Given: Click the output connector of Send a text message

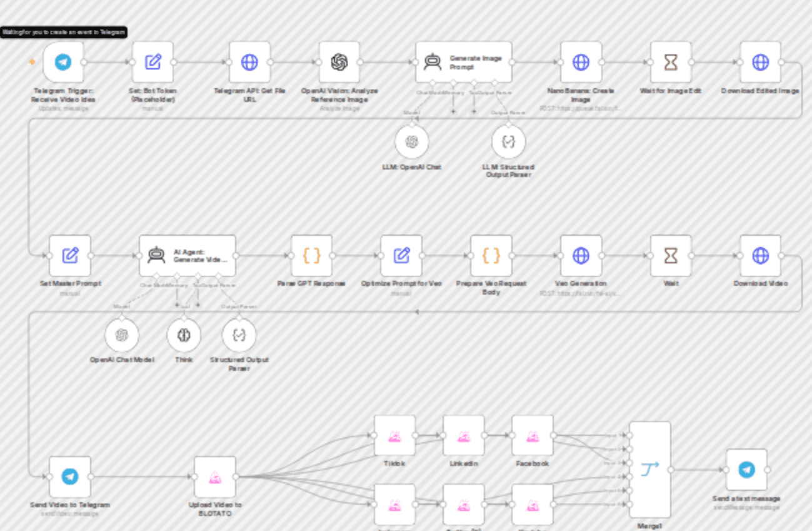Looking at the screenshot, I should coord(768,470).
